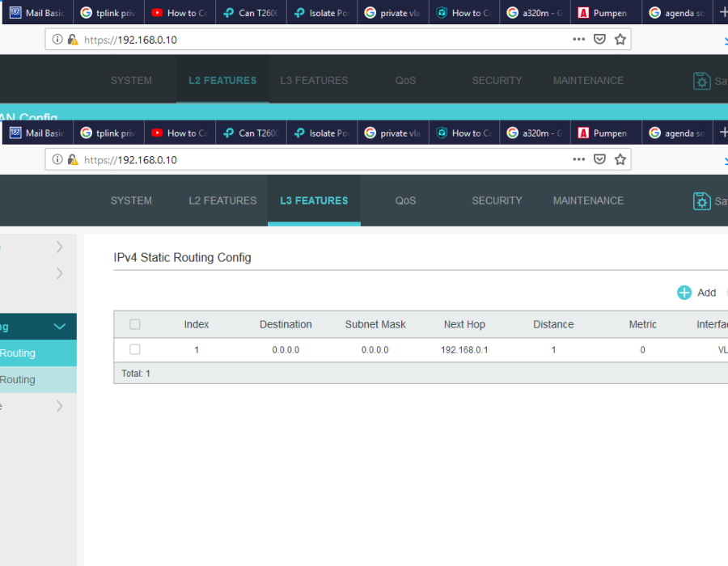
Task: Click the Save config gear icon in lower window
Action: 701,201
